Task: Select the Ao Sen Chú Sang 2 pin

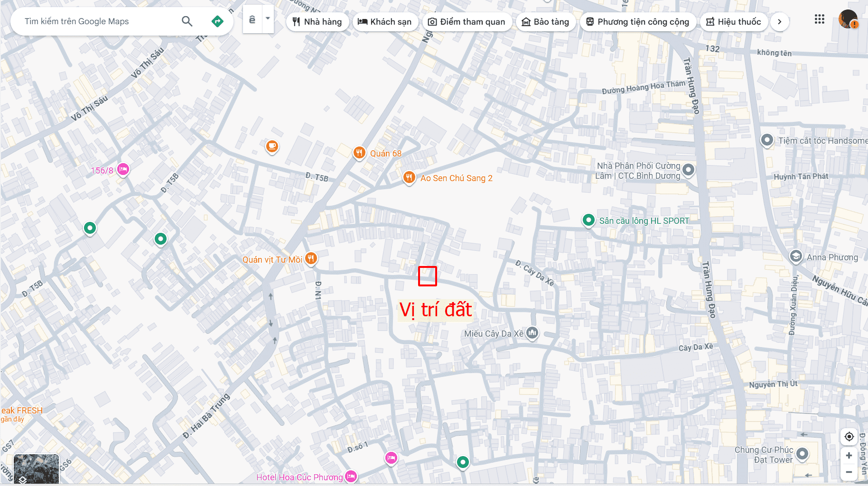Action: (409, 177)
